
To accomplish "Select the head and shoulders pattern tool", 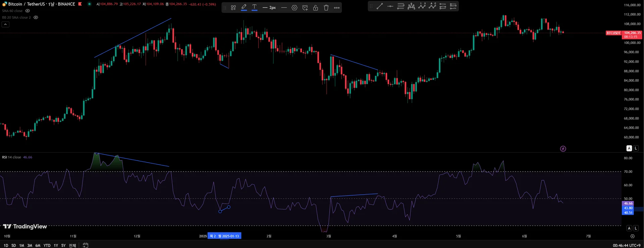I will pyautogui.click(x=411, y=6).
